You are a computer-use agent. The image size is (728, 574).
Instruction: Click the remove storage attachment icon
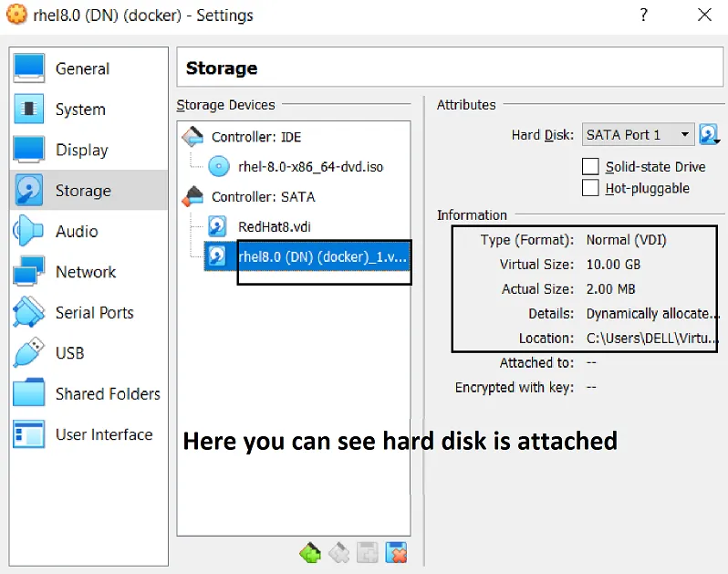396,553
